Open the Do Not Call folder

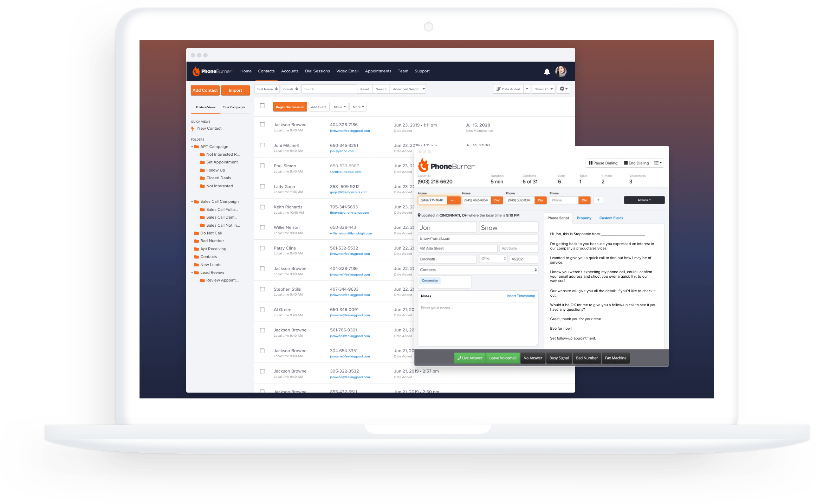(208, 233)
